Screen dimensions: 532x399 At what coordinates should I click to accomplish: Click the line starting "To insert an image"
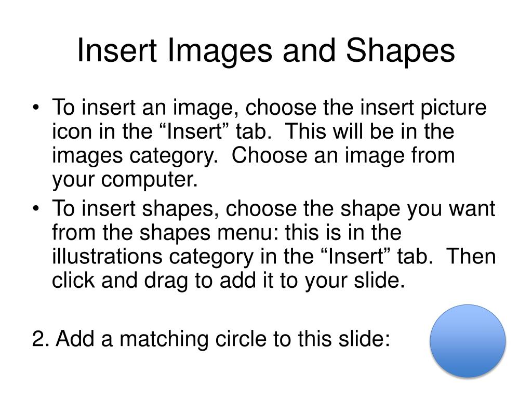[x=269, y=109]
